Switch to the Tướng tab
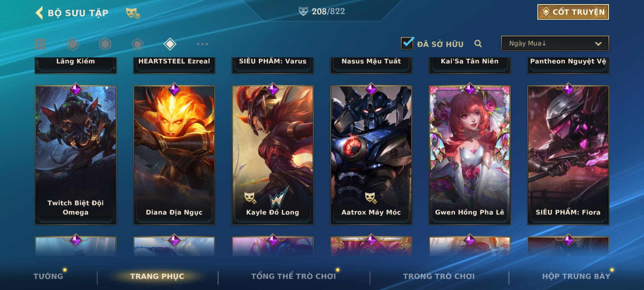 [48, 276]
